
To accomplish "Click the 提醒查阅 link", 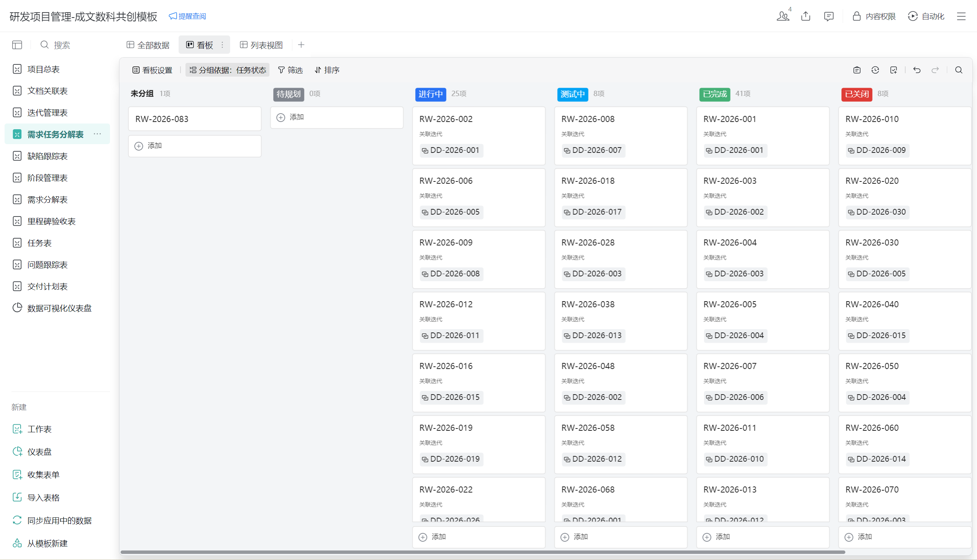I will point(187,16).
